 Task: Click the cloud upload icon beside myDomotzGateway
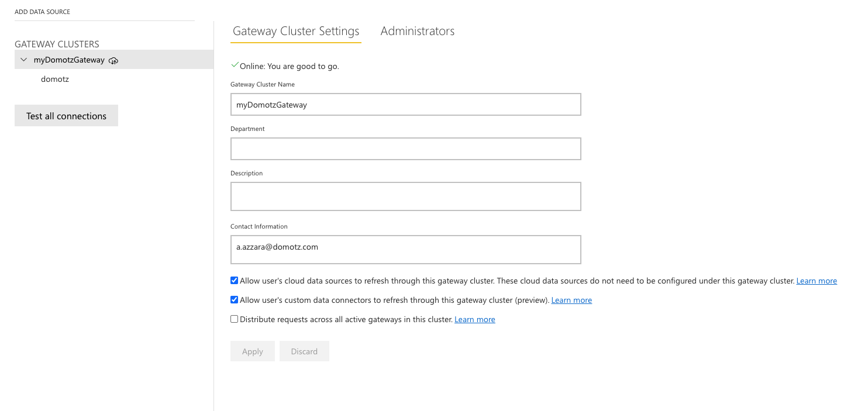click(x=113, y=60)
